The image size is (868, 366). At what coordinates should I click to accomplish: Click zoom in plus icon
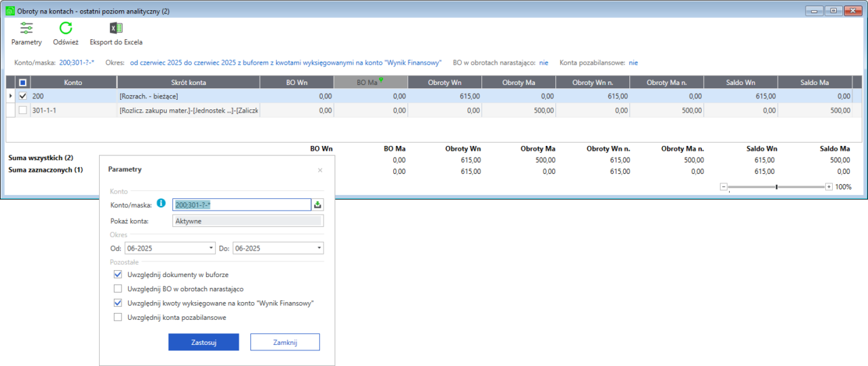point(829,187)
